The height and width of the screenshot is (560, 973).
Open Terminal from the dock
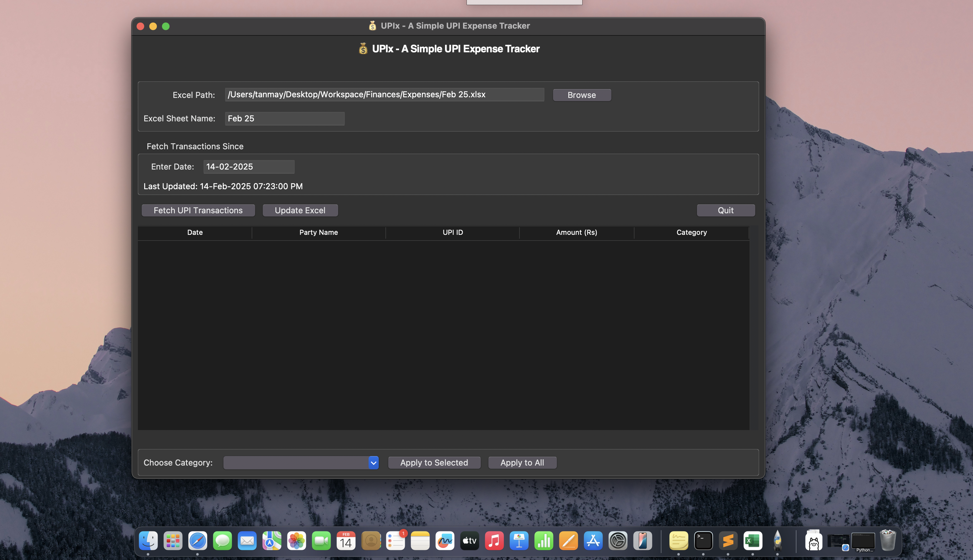pos(703,541)
